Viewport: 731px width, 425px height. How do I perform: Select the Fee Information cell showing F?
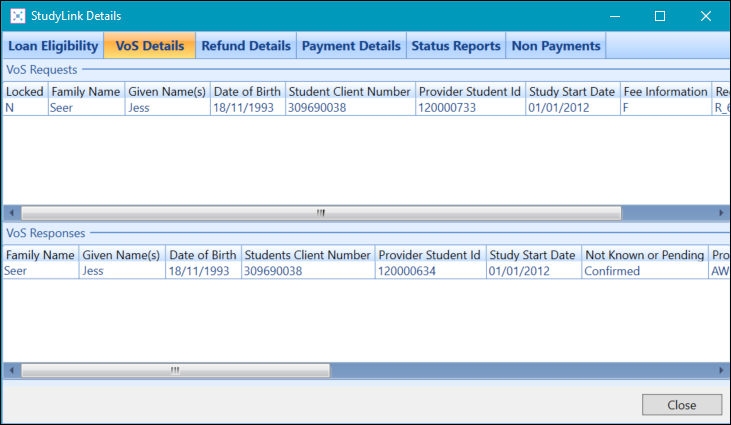[x=666, y=108]
